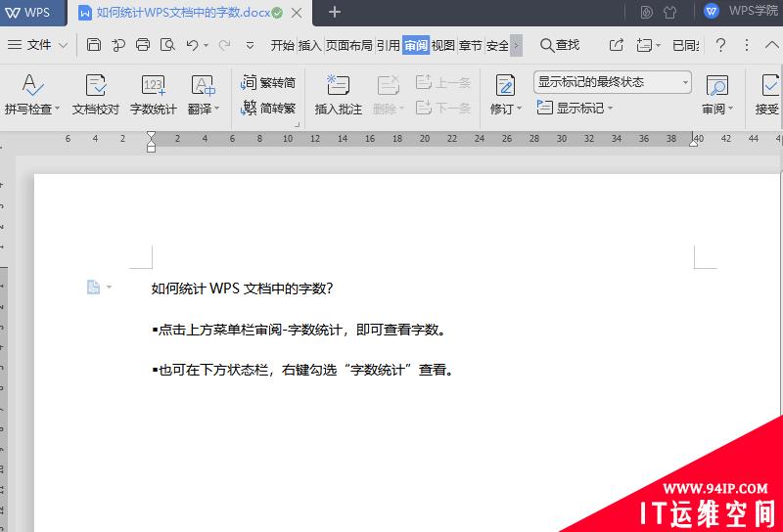Expand the Undo history dropdown
Image resolution: width=783 pixels, height=532 pixels.
(x=206, y=45)
